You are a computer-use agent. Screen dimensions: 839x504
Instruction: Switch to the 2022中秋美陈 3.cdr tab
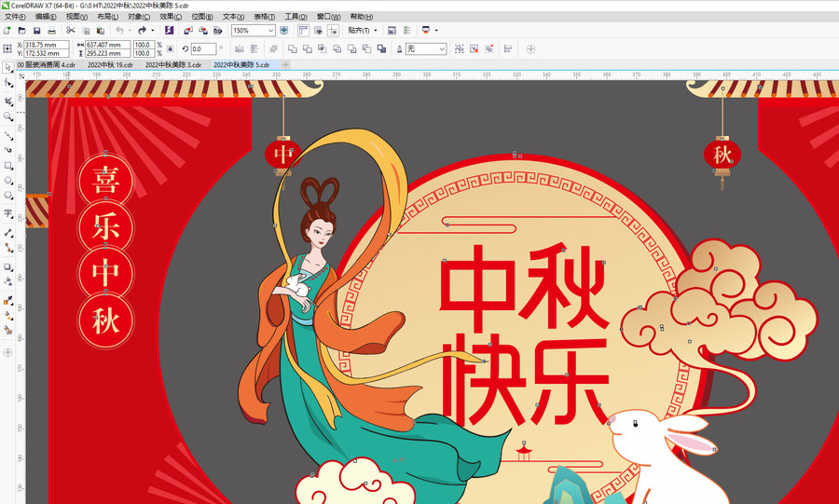click(x=172, y=64)
